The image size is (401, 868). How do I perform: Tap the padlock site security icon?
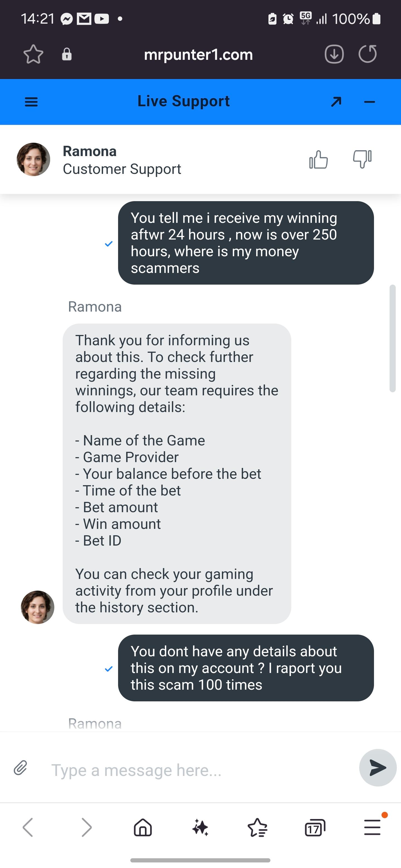click(x=67, y=54)
